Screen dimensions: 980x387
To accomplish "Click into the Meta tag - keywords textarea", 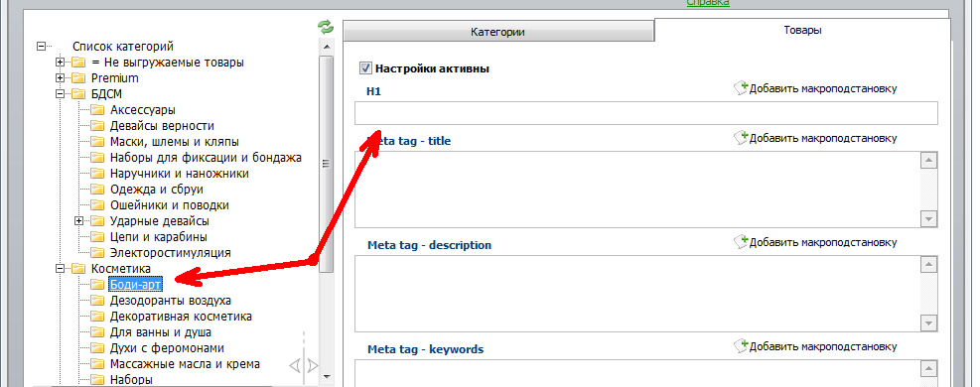I will coord(638,373).
